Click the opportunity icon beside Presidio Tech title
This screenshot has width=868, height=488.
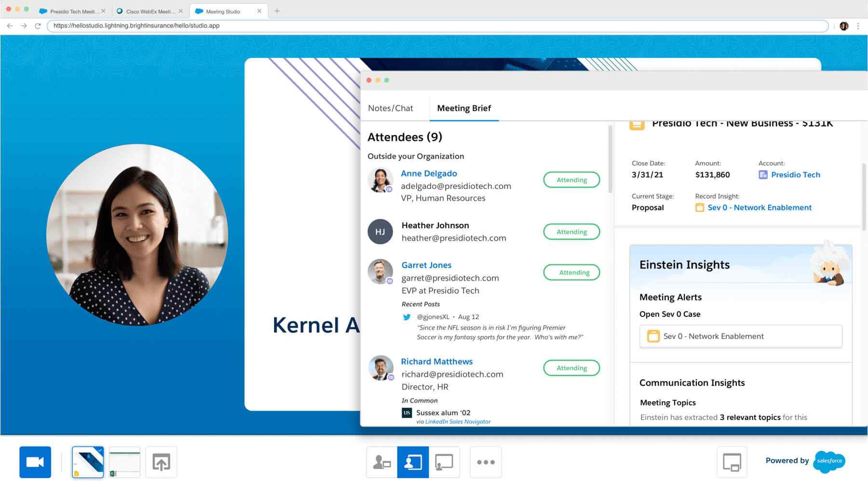pos(637,124)
